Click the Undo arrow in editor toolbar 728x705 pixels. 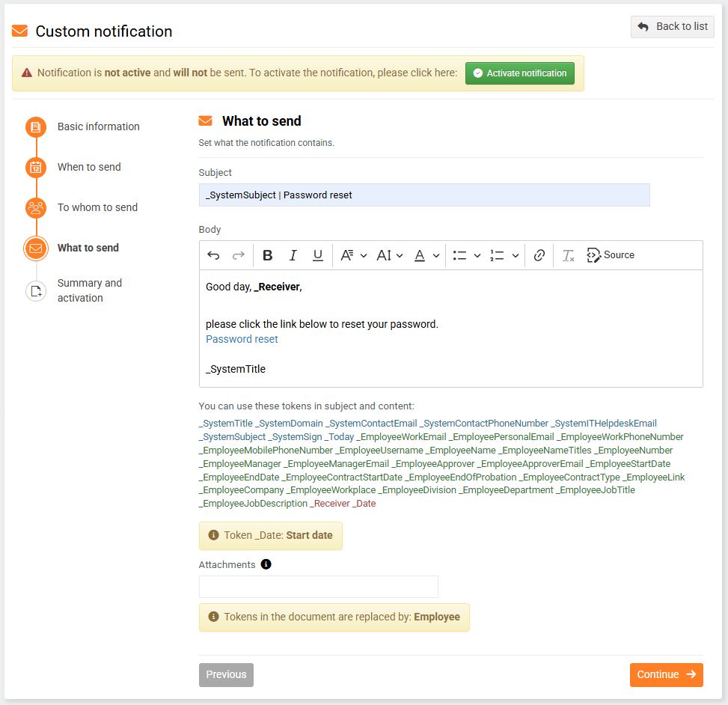[214, 255]
